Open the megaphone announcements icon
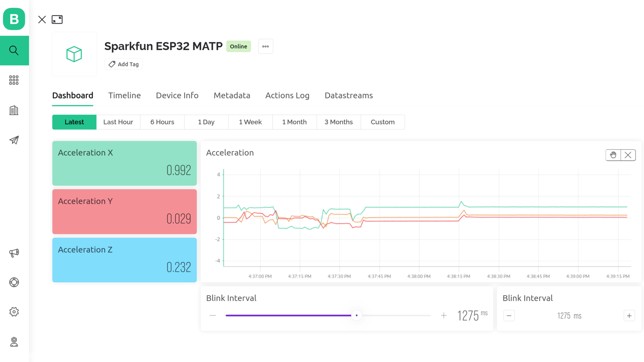 [14, 253]
